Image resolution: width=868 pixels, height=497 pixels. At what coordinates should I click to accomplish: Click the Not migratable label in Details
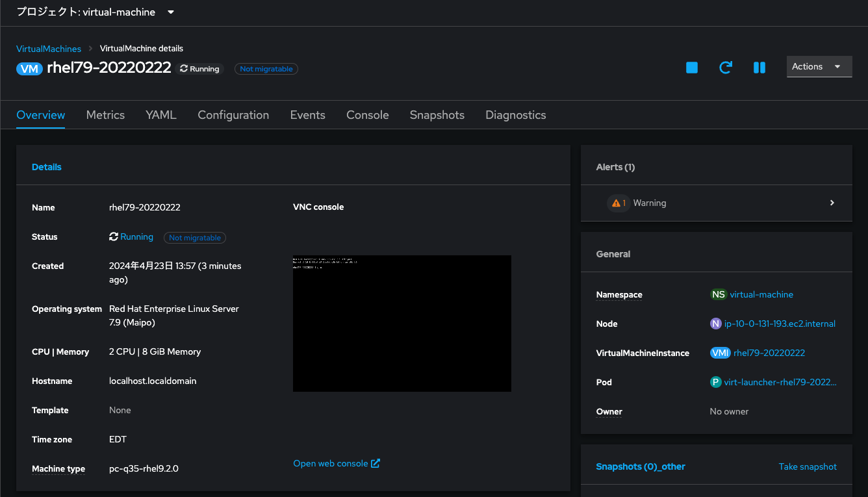point(195,238)
